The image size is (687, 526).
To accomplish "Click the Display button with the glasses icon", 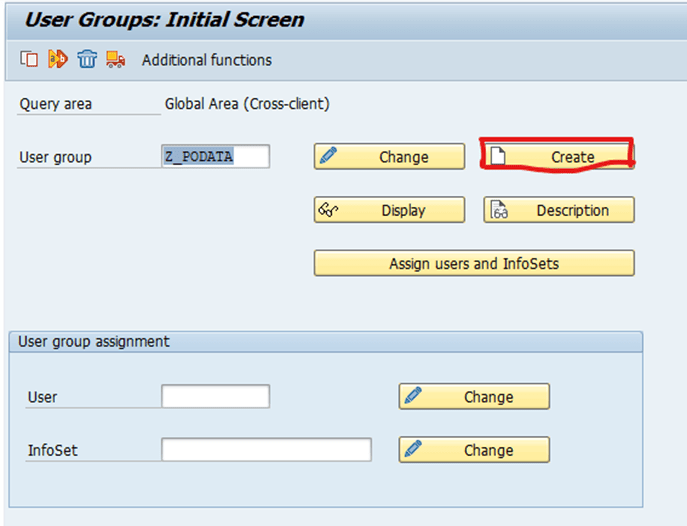I will [x=390, y=210].
